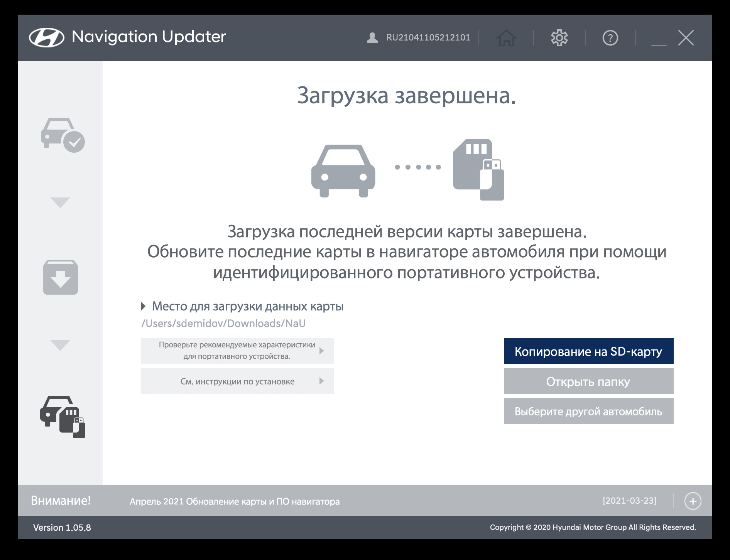The height and width of the screenshot is (560, 730).
Task: Close the Navigation Updater window
Action: pos(686,38)
